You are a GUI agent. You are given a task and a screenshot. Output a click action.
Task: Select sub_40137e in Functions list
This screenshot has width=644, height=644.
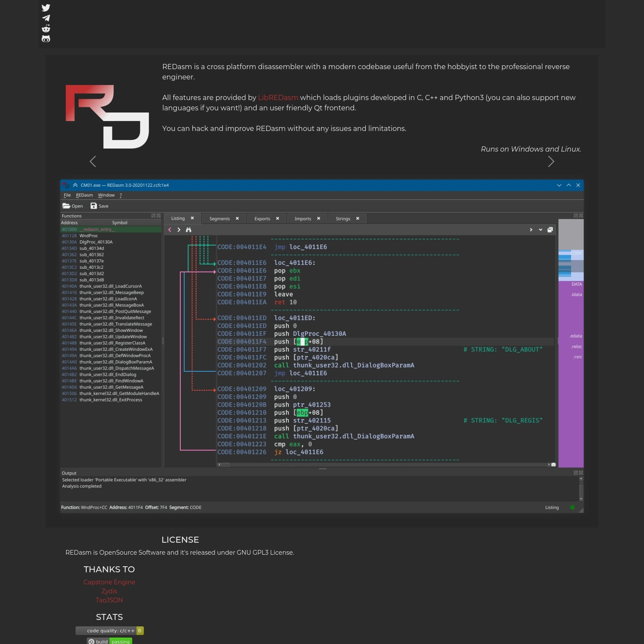[x=111, y=261]
